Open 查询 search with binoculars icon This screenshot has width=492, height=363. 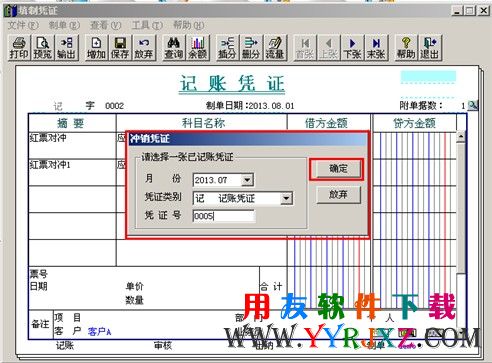point(173,48)
